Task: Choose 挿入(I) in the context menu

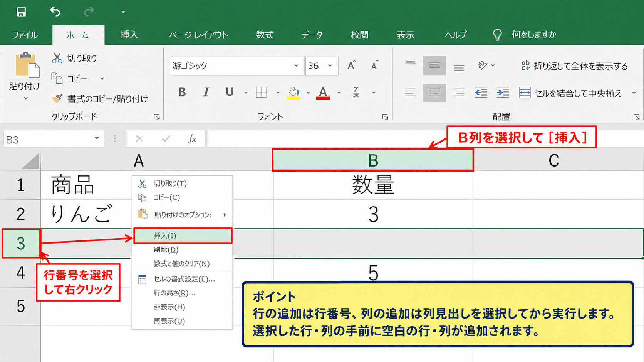Action: [x=183, y=235]
